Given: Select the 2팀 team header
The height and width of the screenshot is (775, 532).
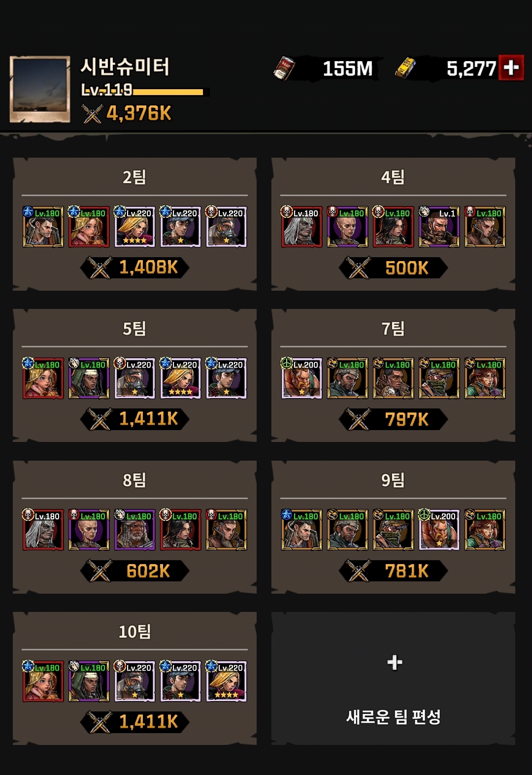Looking at the screenshot, I should [134, 177].
